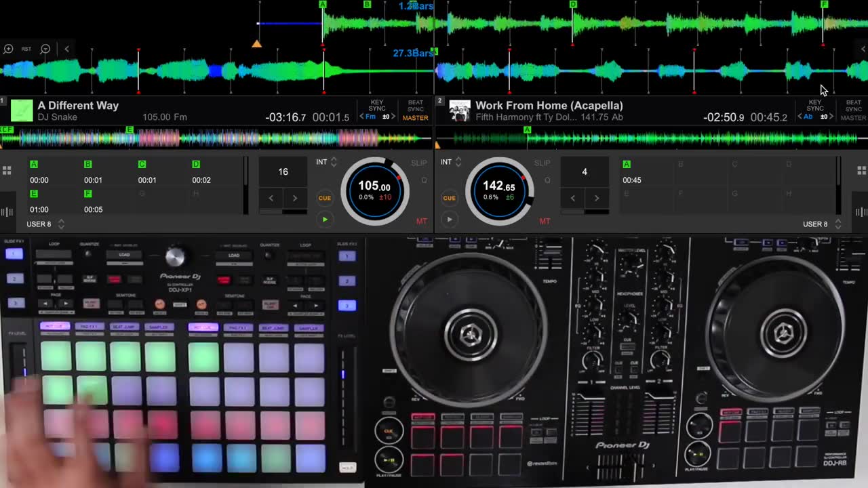Open deck 1 INT mode selector

tap(327, 162)
